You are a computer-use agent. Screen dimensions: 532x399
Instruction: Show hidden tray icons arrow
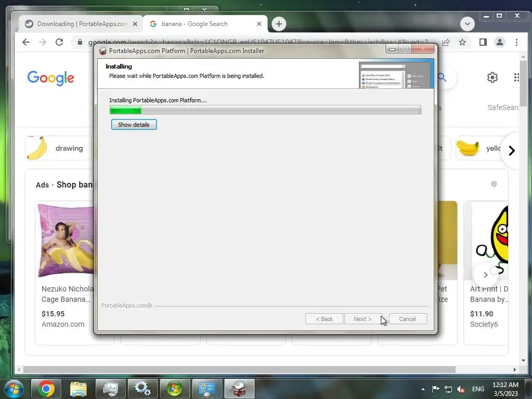423,389
